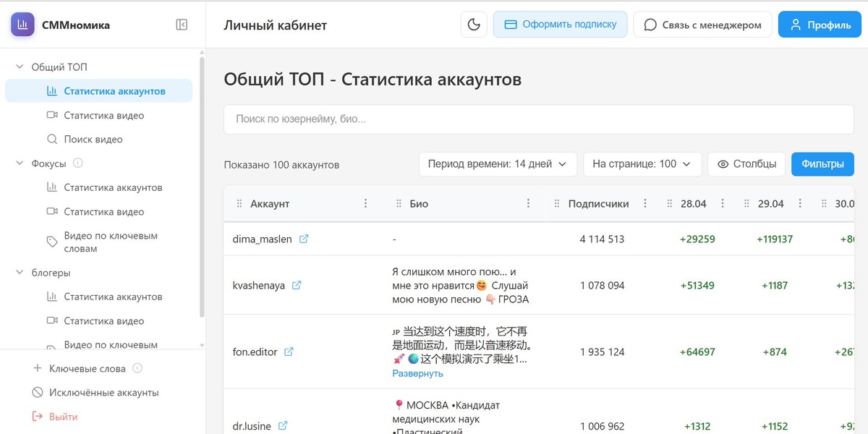Screen dimensions: 868x434
Task: Click dr.lusine account name
Action: (x=252, y=426)
